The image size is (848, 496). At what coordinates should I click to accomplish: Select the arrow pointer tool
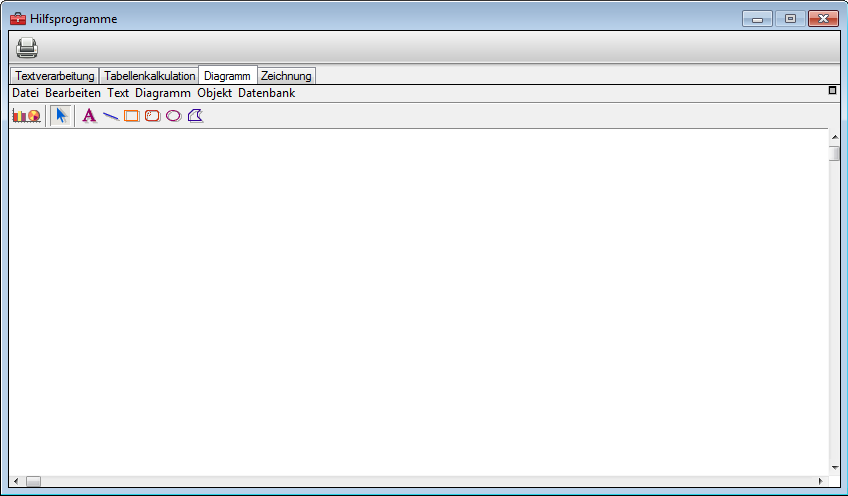[61, 116]
